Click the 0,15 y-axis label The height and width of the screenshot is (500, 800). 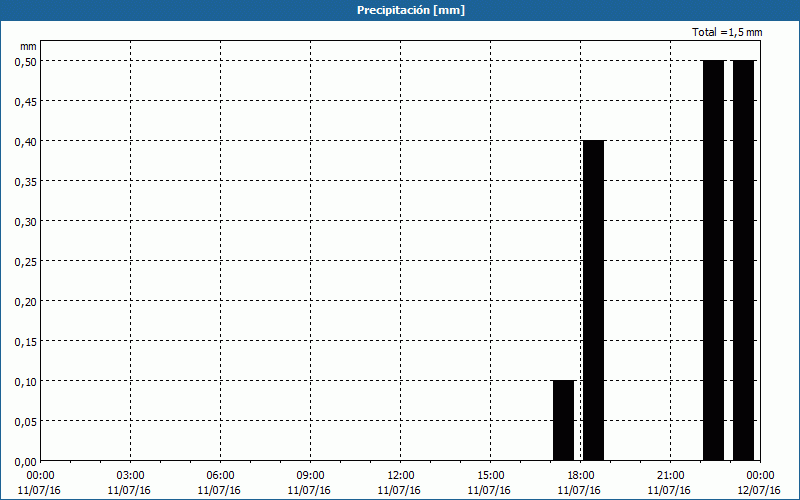click(26, 342)
